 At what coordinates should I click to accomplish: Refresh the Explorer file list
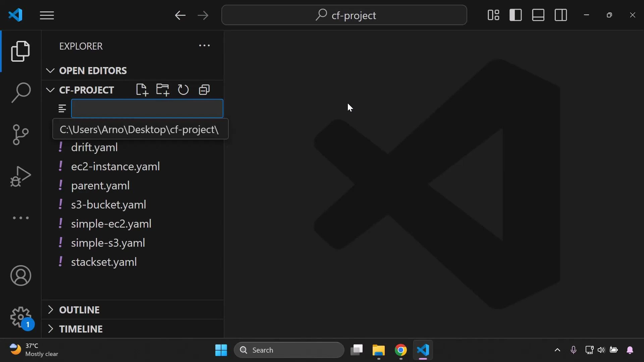pos(183,89)
